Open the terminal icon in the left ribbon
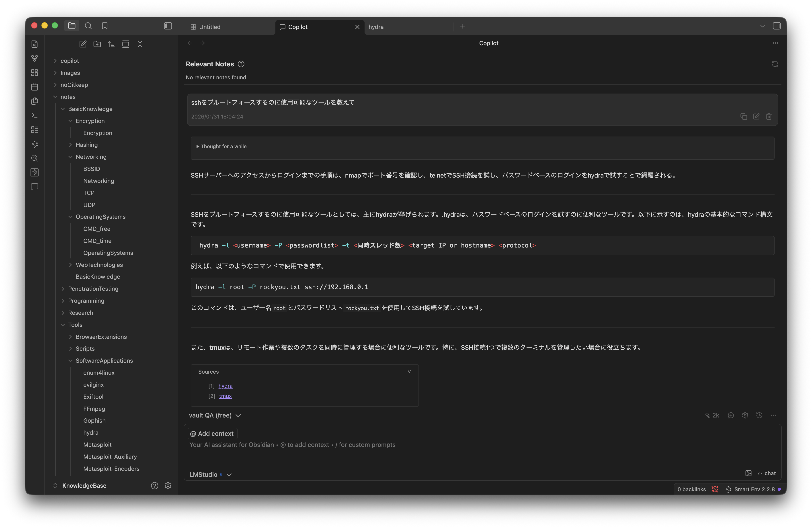Viewport: 812px width, 528px height. coord(34,115)
